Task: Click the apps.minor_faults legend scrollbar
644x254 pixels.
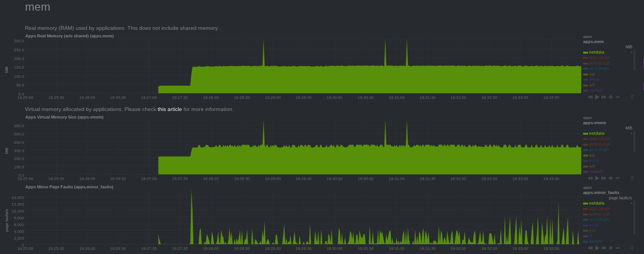Action: coord(634,217)
